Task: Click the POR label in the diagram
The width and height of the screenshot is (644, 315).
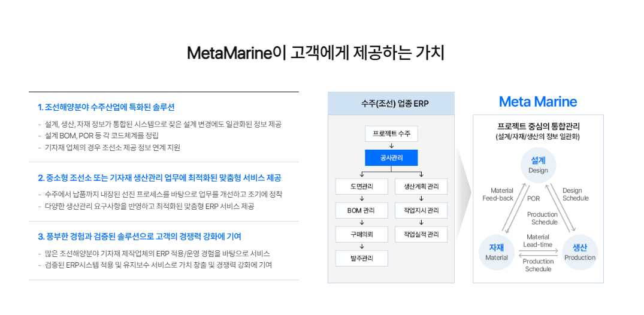Action: [x=533, y=198]
